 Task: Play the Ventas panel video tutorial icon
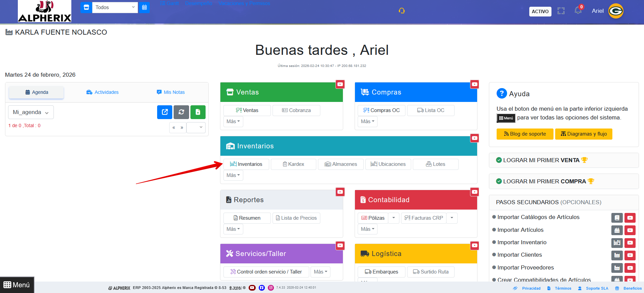tap(340, 84)
